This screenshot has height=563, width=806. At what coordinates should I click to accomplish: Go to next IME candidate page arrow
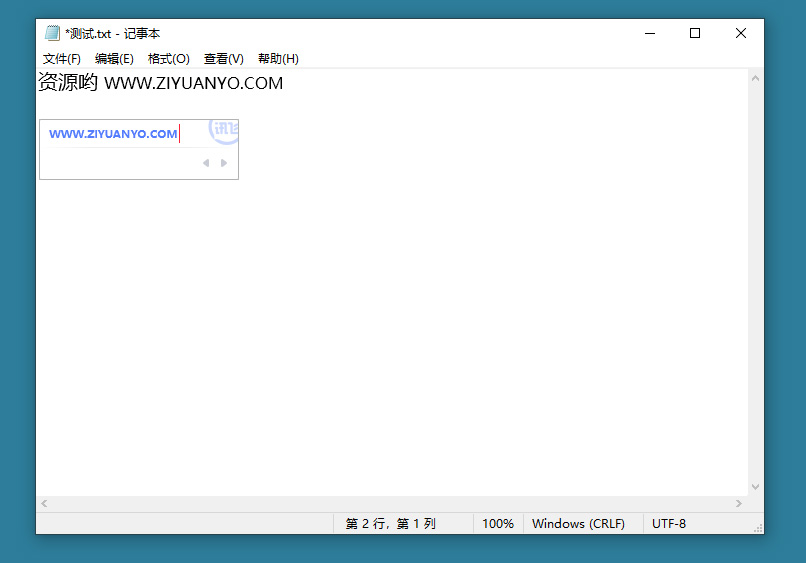(224, 163)
